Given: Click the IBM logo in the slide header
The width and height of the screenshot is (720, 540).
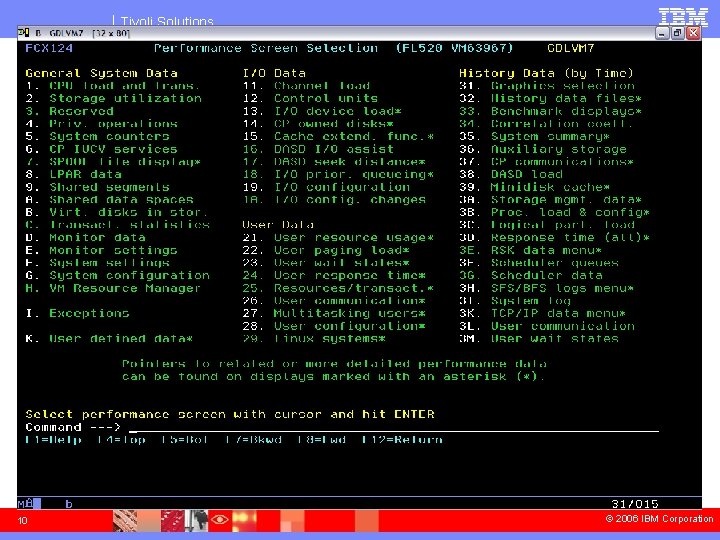Looking at the screenshot, I should pos(683,17).
